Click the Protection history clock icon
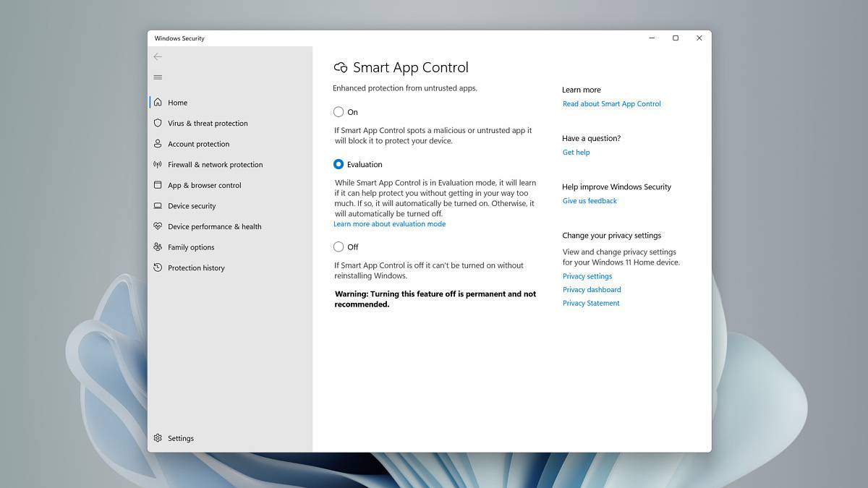The height and width of the screenshot is (488, 868). (x=158, y=267)
